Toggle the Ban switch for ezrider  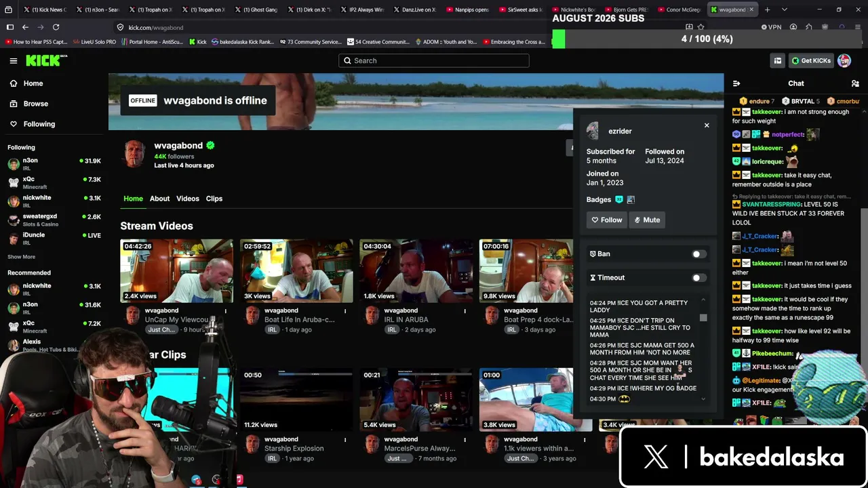[698, 254]
